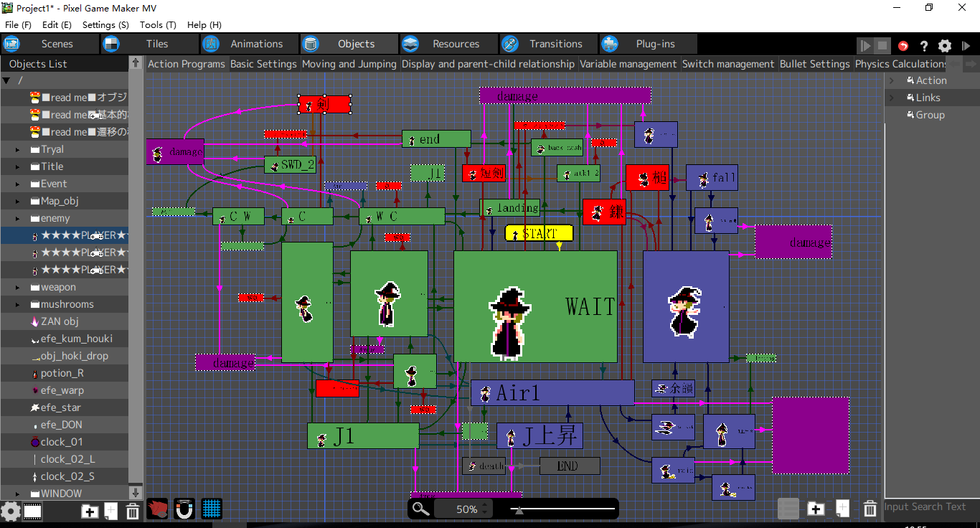Expand the weapon folder
Image resolution: width=980 pixels, height=528 pixels.
tap(18, 287)
